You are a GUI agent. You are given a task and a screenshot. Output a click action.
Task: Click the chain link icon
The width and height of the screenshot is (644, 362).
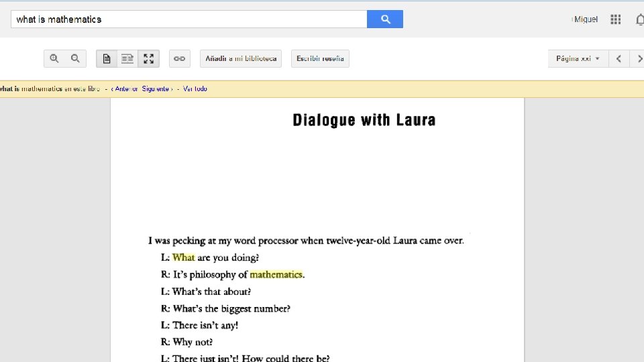180,59
